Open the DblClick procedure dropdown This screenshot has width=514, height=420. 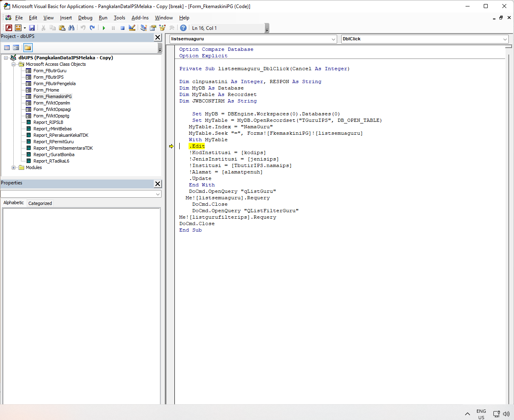click(x=505, y=39)
